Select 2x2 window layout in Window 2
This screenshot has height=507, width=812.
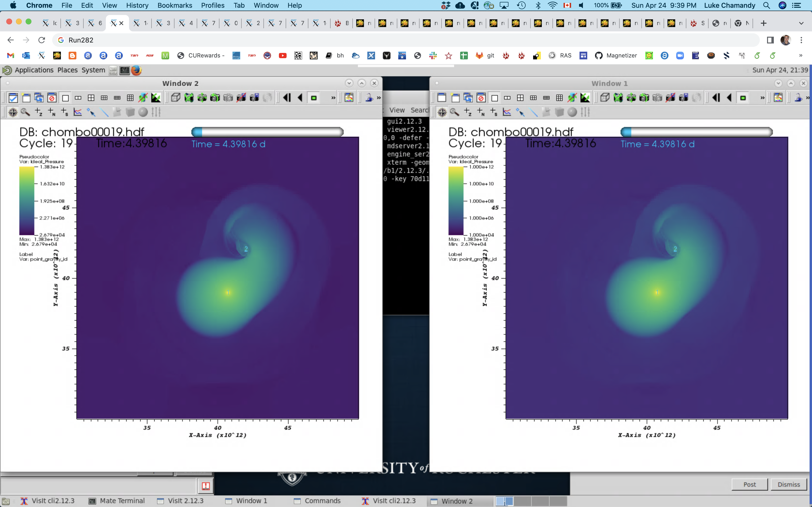coord(91,98)
